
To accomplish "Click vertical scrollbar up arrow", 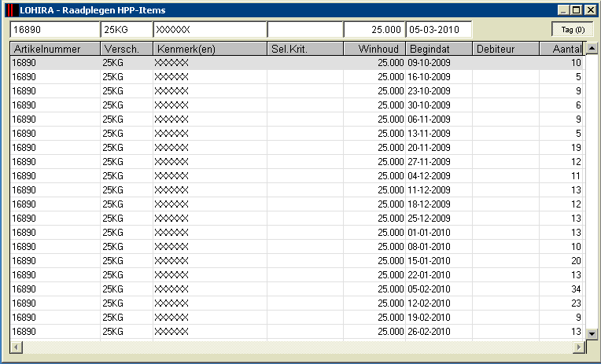I will point(592,48).
